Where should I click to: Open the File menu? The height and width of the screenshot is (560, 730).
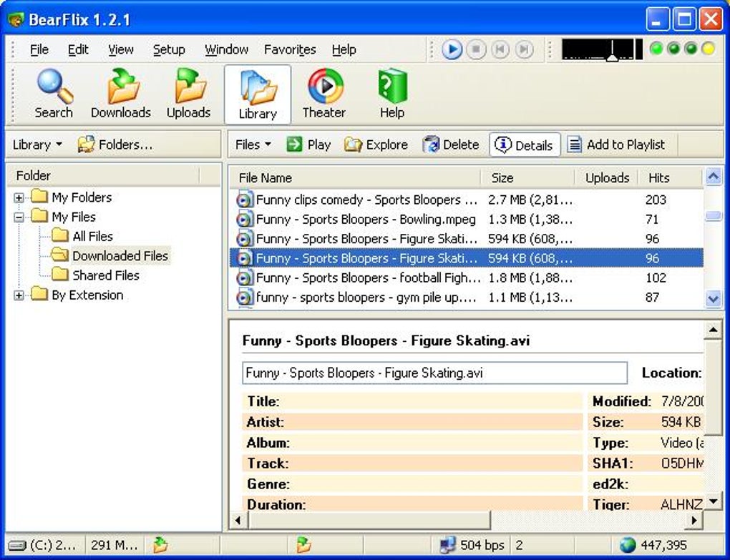tap(39, 49)
